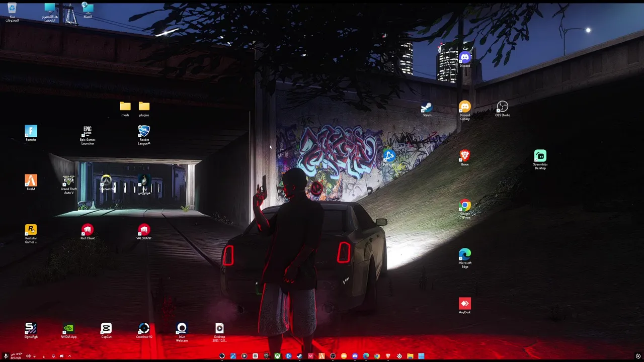
Task: Open the Desktop 2025 video file
Action: [219, 332]
